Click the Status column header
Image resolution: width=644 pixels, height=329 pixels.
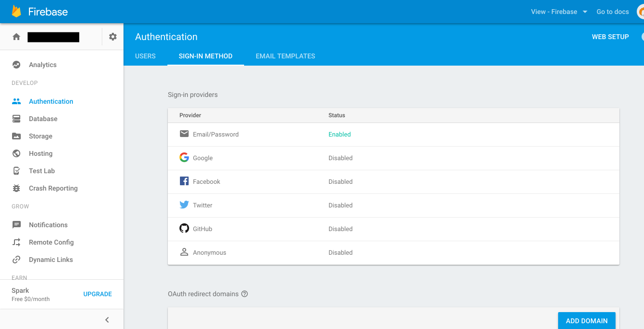(337, 115)
